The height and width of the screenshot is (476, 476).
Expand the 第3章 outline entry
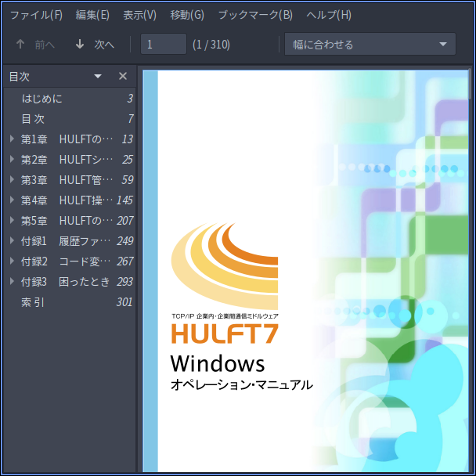(12, 180)
